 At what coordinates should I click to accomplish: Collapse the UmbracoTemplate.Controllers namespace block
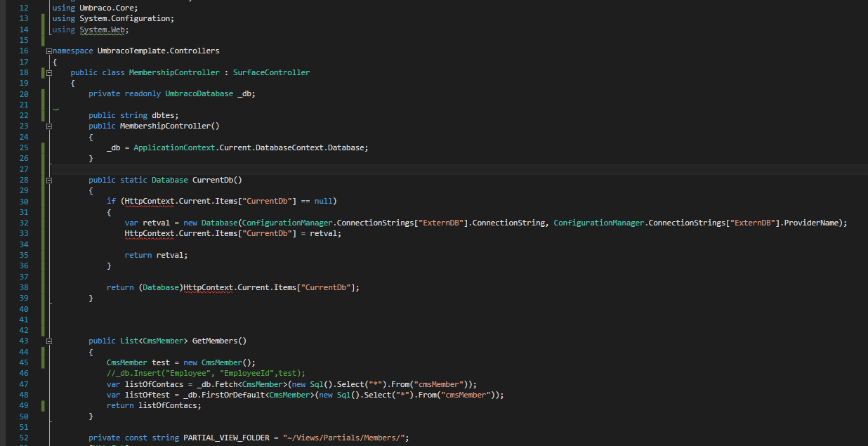(48, 51)
